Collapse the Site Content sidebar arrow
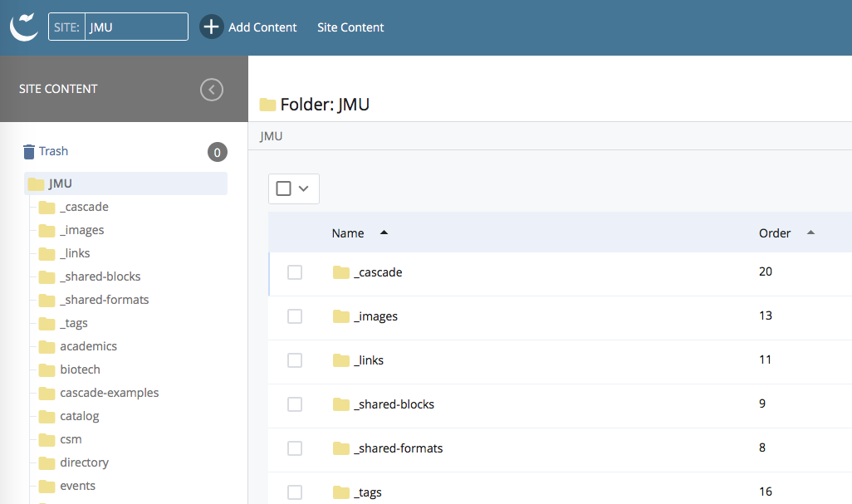 tap(212, 90)
